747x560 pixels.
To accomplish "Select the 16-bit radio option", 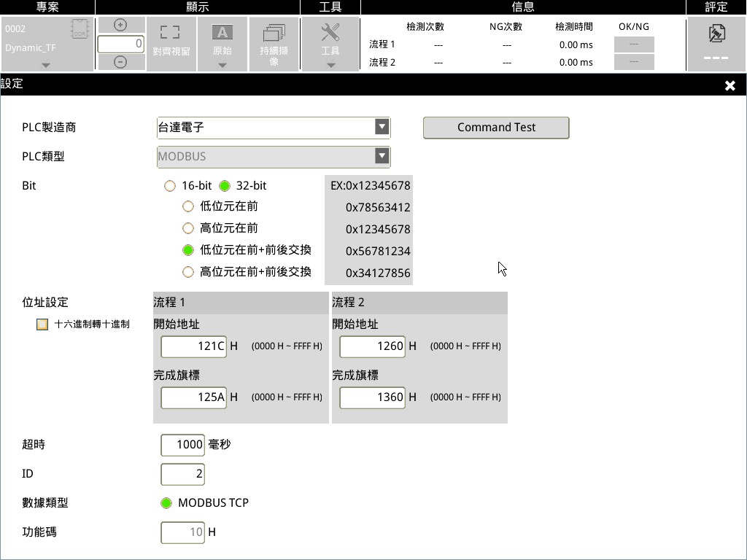I will [x=170, y=186].
